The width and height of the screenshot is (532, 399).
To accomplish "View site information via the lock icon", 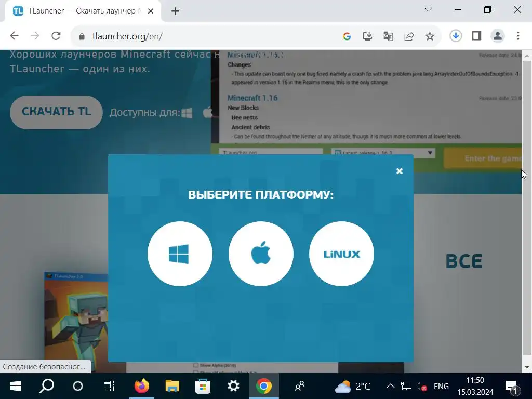I will 82,36.
